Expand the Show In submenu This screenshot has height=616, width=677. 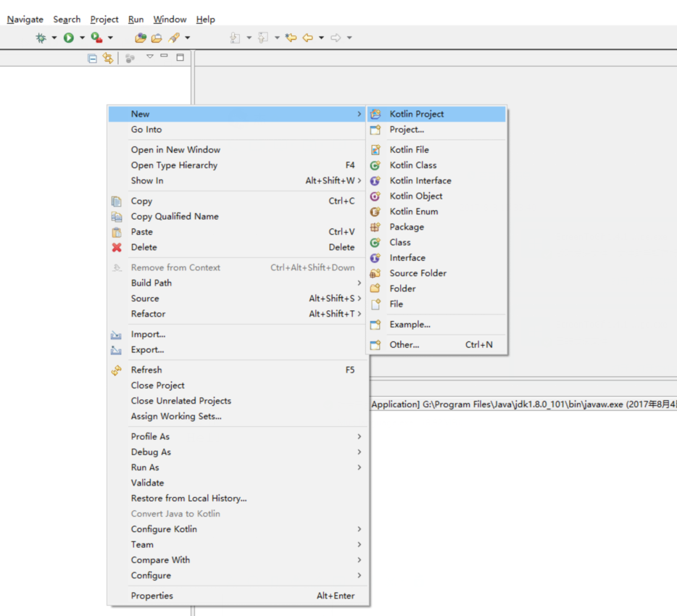click(237, 181)
